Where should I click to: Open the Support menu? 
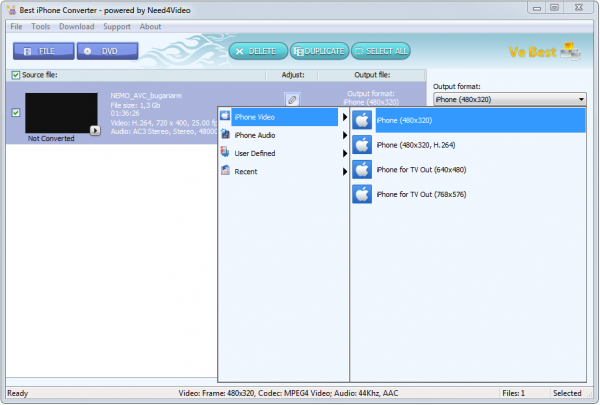[x=117, y=26]
